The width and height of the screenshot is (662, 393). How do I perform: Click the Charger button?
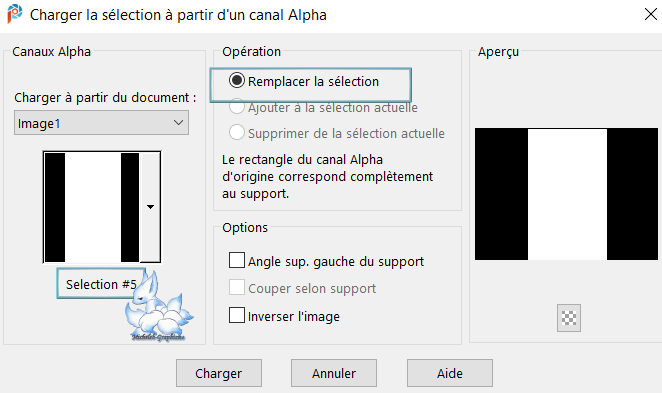[219, 373]
